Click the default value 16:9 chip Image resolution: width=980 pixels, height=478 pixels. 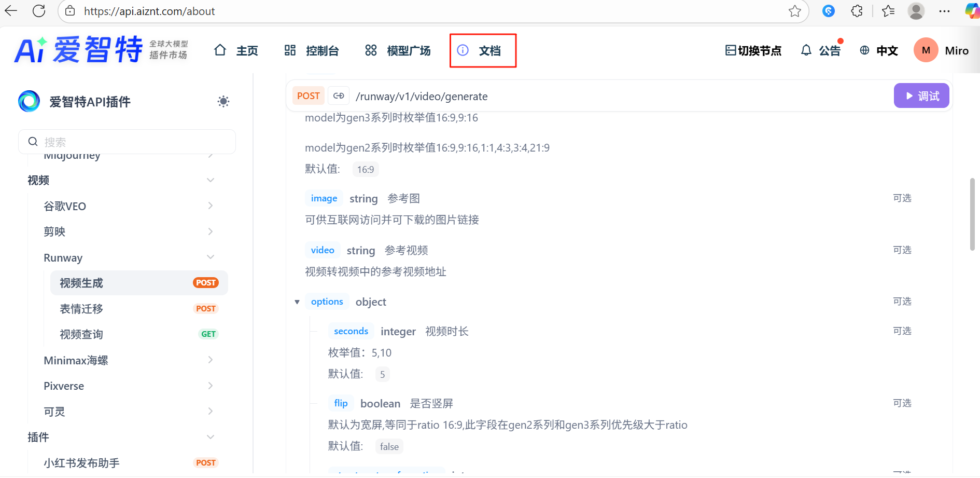[366, 170]
